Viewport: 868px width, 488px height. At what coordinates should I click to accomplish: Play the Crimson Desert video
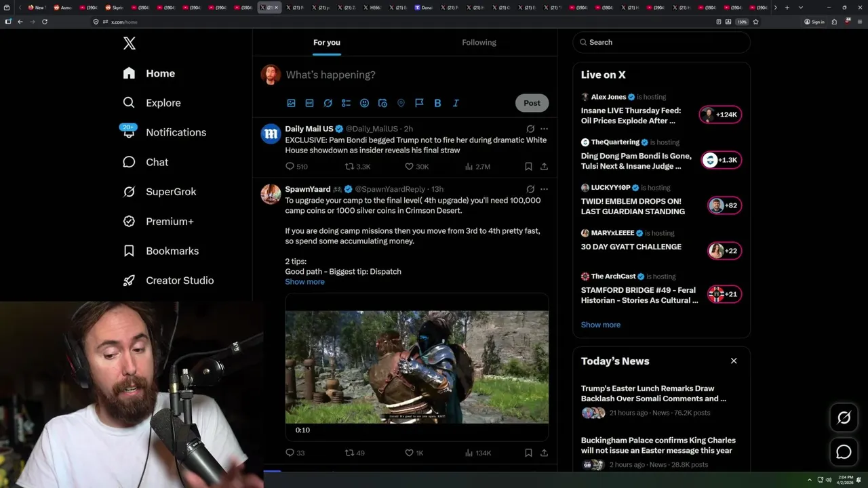point(416,367)
